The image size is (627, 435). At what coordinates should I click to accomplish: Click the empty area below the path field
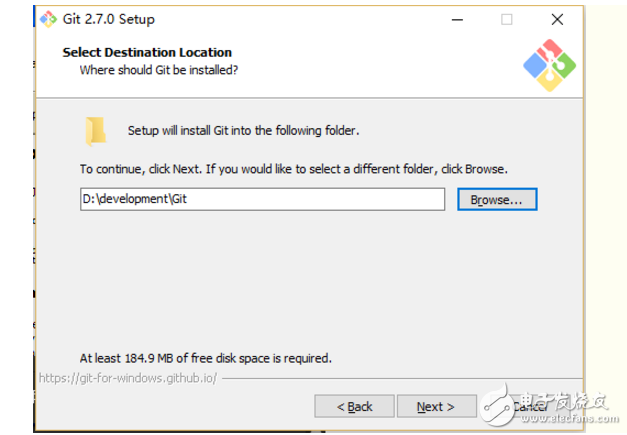tap(300, 280)
